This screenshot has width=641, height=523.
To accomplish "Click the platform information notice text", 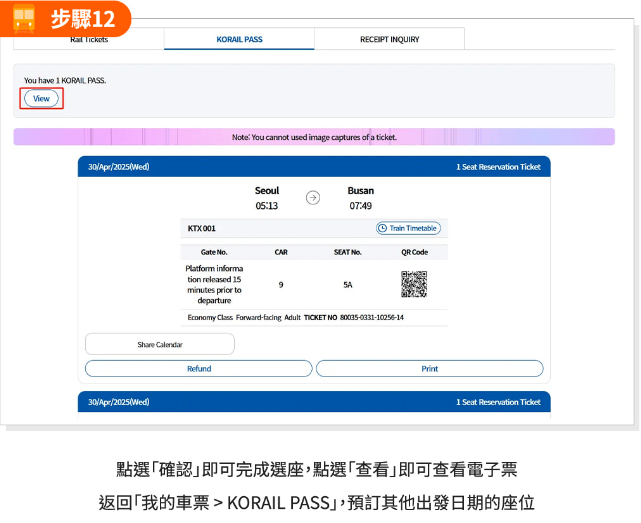I will click(214, 284).
